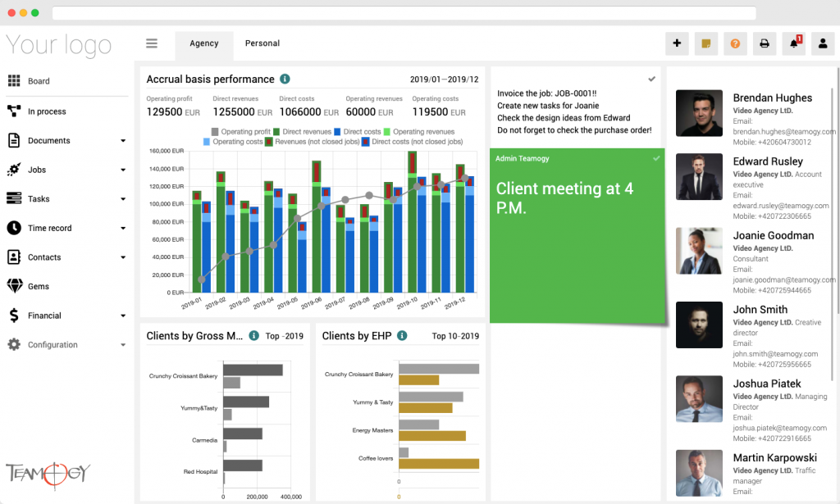840x504 pixels.
Task: Click the plus add-new icon
Action: click(677, 43)
